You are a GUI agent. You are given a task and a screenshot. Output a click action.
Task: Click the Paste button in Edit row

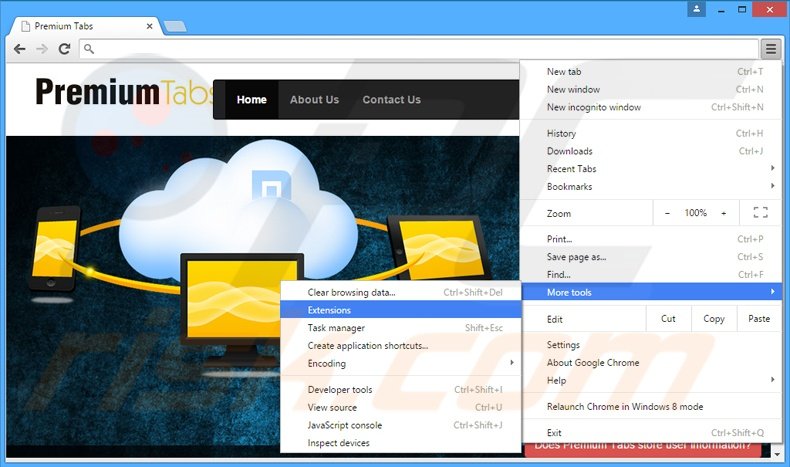[759, 319]
